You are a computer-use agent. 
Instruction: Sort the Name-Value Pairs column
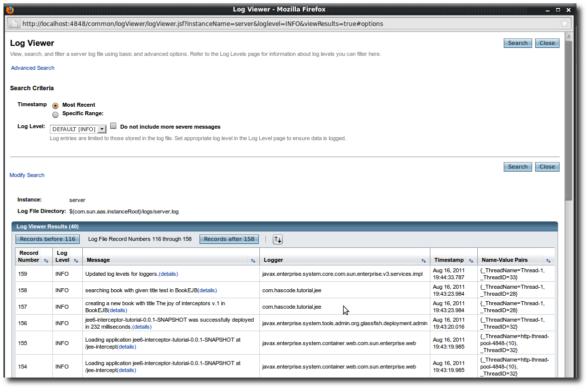(548, 260)
